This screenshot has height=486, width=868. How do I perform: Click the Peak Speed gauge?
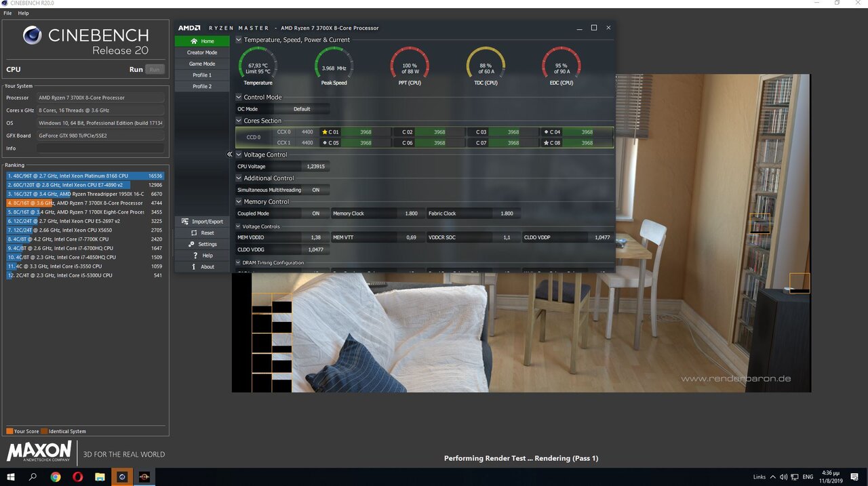(334, 66)
